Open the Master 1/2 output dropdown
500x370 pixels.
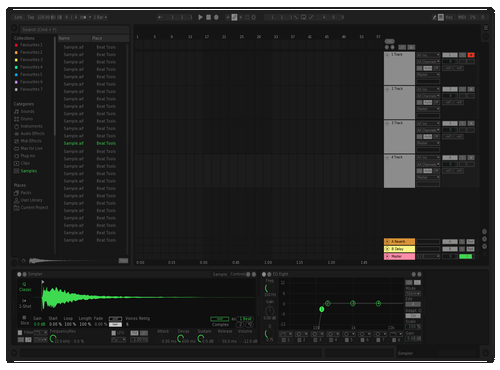pos(428,256)
